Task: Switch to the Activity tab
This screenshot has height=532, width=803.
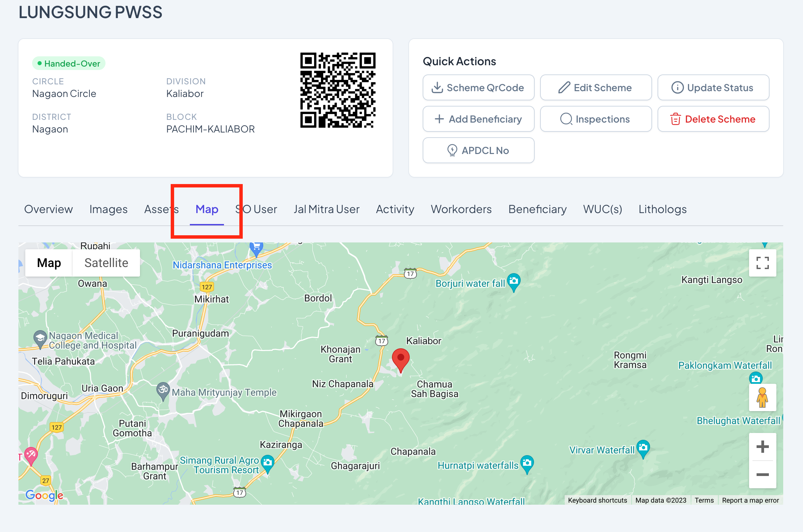Action: pos(395,209)
